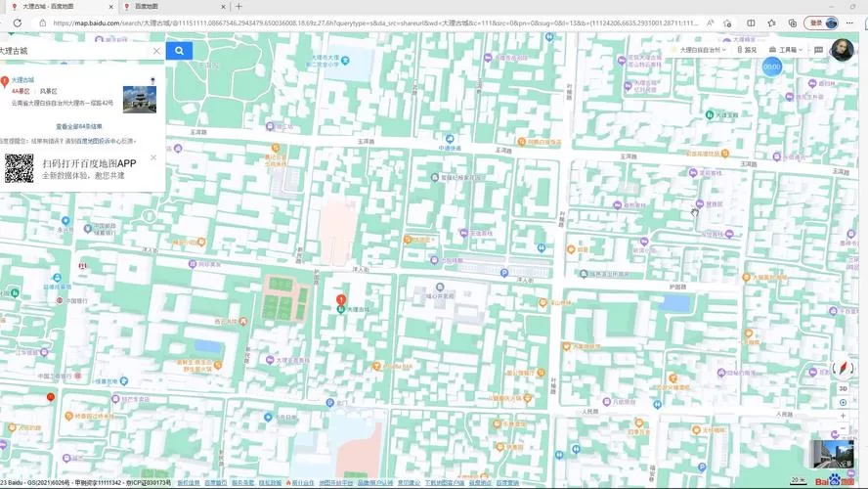Reset orientation with the compass icon
Viewport: 868px width, 489px height.
[843, 369]
